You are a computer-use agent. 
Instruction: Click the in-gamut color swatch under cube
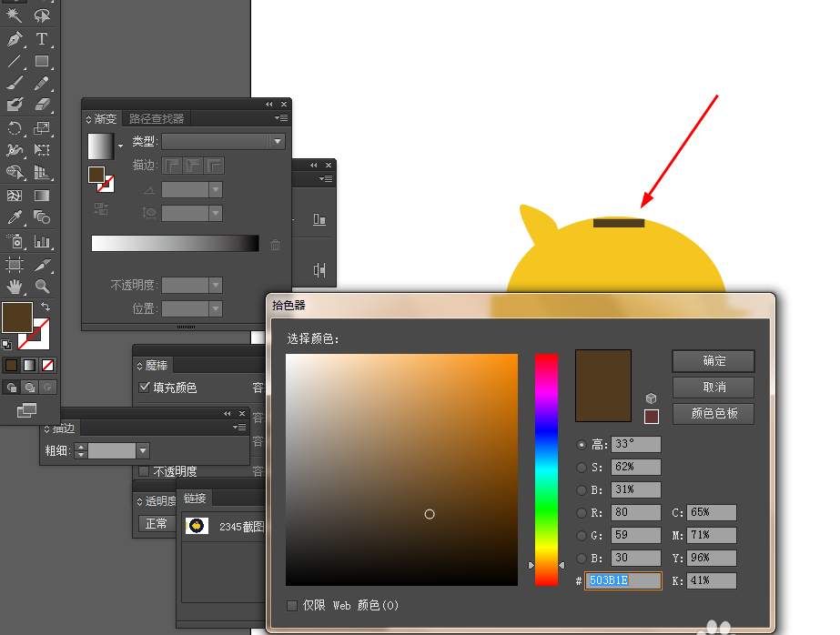pos(652,416)
